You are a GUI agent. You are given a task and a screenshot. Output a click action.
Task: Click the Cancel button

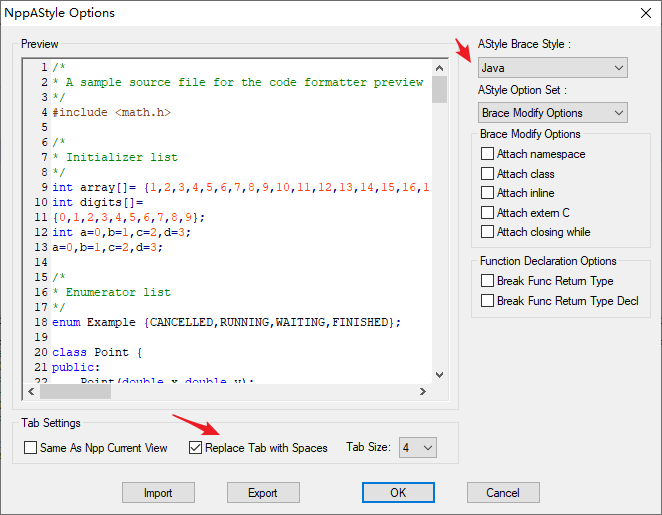(503, 493)
